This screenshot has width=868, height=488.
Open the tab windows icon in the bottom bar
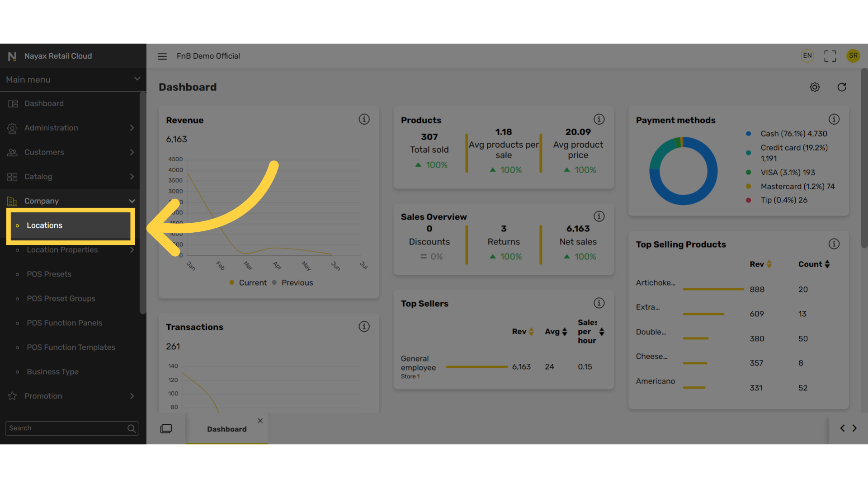[166, 428]
